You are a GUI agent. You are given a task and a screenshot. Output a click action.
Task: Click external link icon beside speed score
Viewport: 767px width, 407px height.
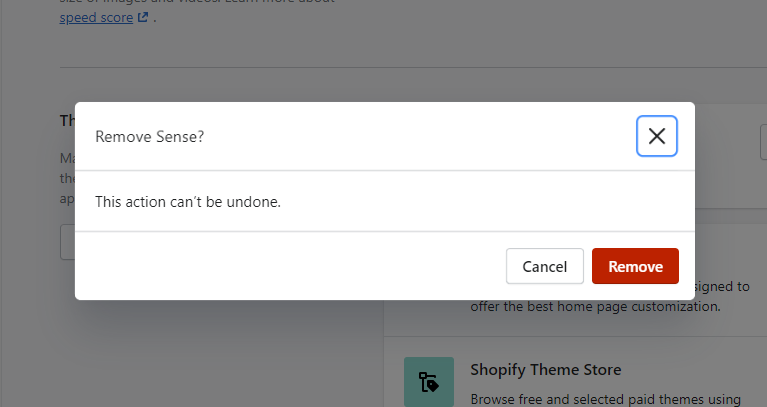[x=143, y=17]
